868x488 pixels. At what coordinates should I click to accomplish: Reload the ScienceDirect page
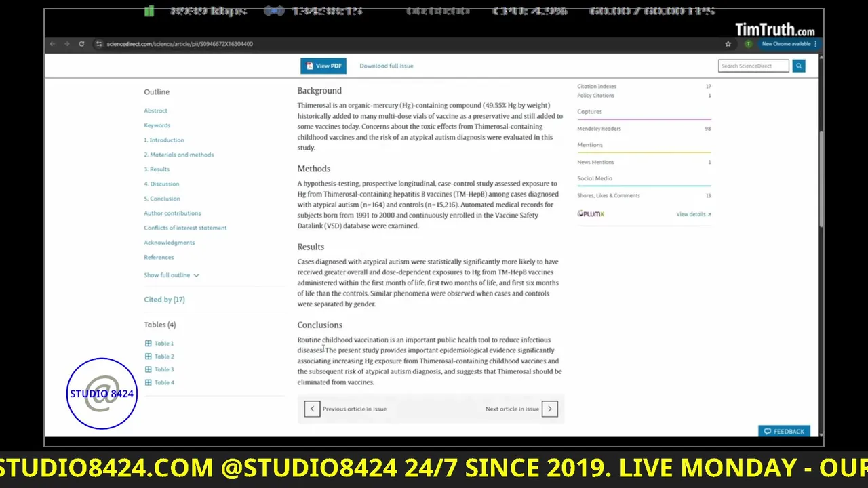(x=81, y=44)
